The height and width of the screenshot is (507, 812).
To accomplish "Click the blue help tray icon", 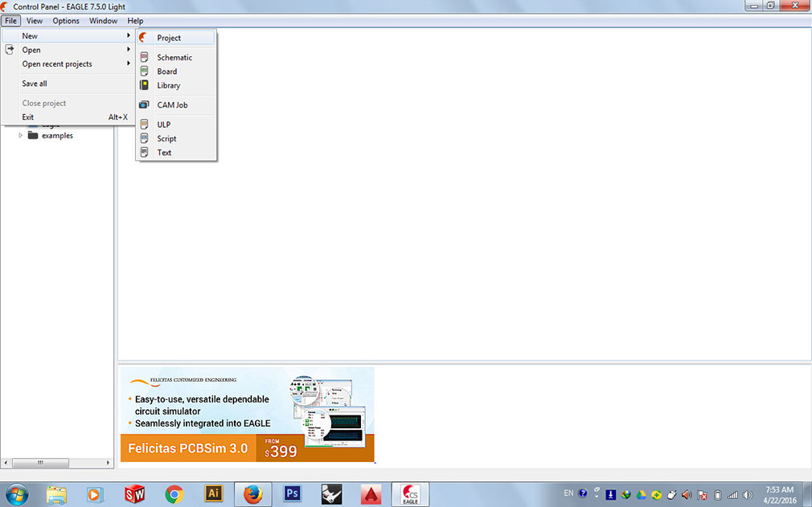I will point(583,493).
